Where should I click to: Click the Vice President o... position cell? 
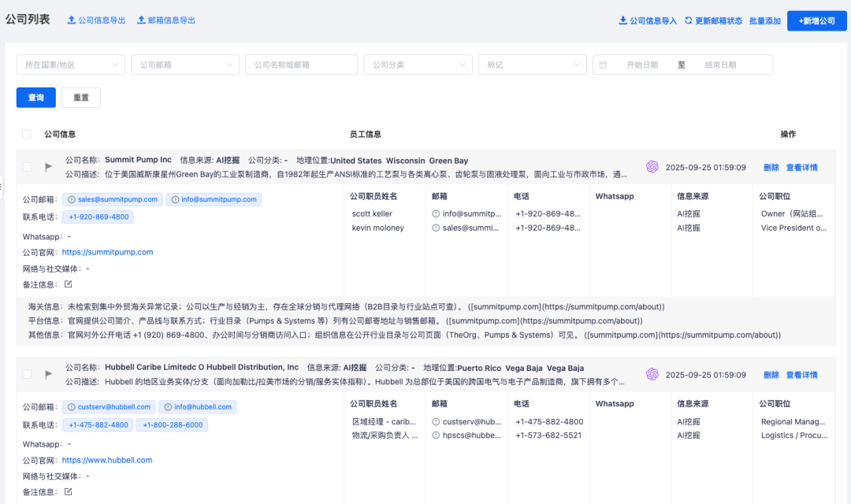tap(793, 228)
